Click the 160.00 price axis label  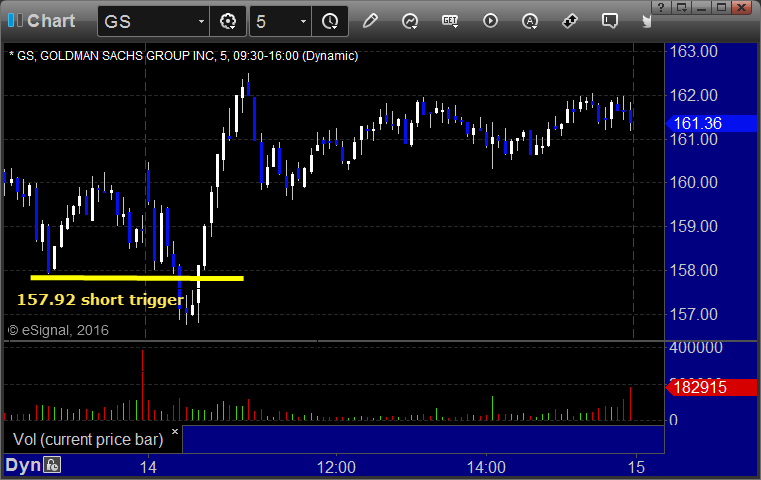[694, 182]
